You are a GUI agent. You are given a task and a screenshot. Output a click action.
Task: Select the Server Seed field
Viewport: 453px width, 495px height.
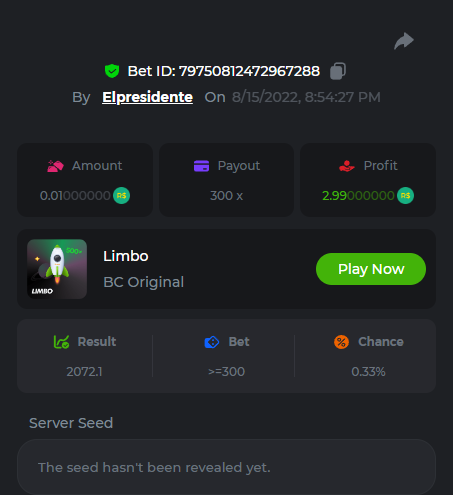click(x=226, y=467)
